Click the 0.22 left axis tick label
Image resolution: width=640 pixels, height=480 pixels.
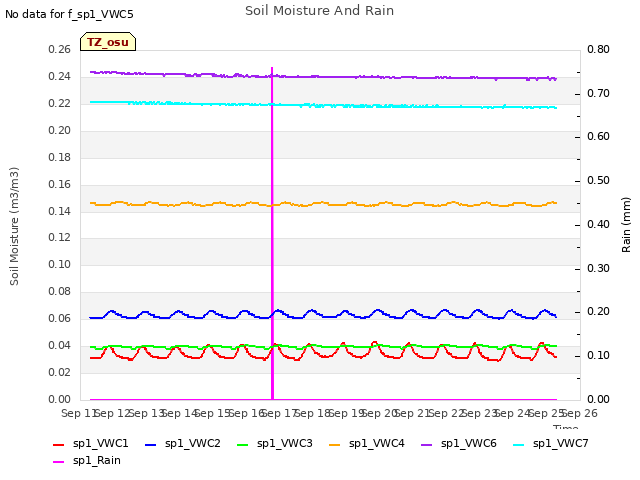click(x=60, y=103)
